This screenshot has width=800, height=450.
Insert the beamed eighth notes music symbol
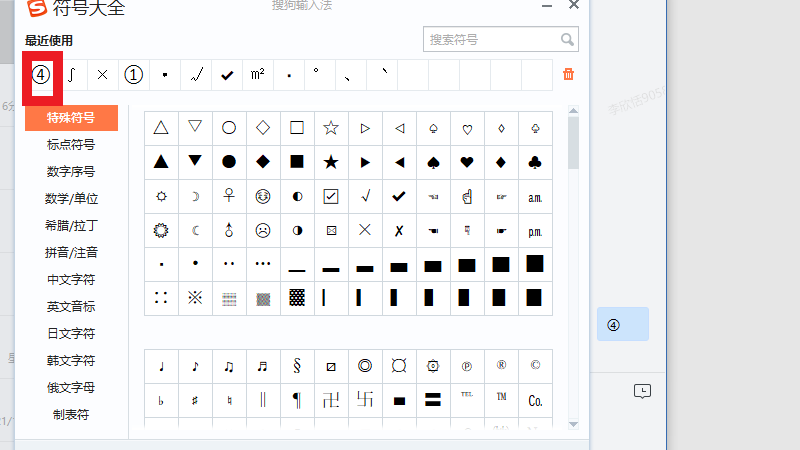tap(229, 366)
